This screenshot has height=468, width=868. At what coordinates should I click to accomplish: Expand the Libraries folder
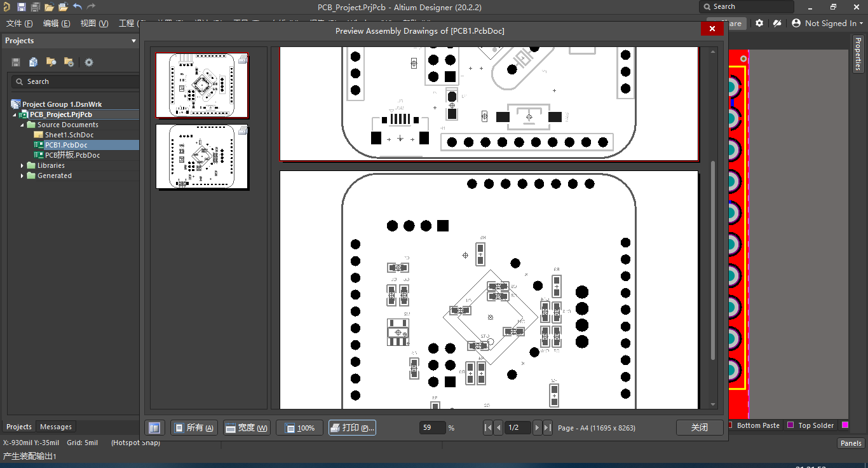pos(22,166)
